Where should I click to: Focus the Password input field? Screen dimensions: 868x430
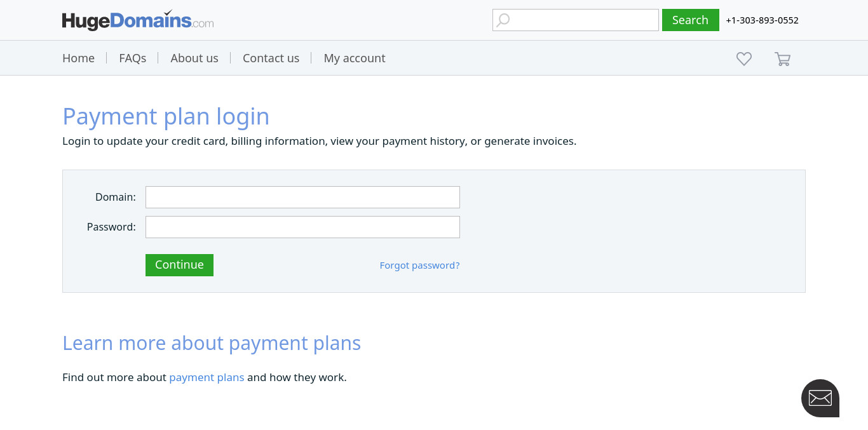coord(302,227)
